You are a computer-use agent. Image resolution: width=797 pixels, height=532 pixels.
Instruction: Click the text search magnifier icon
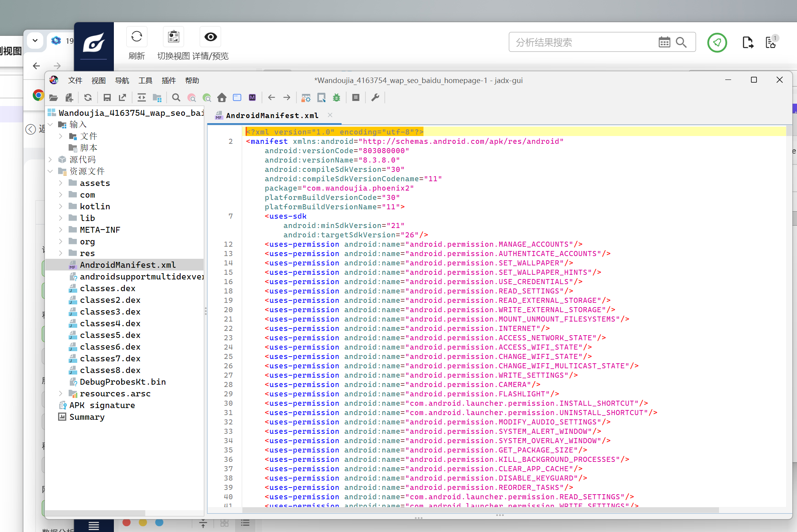coord(176,97)
